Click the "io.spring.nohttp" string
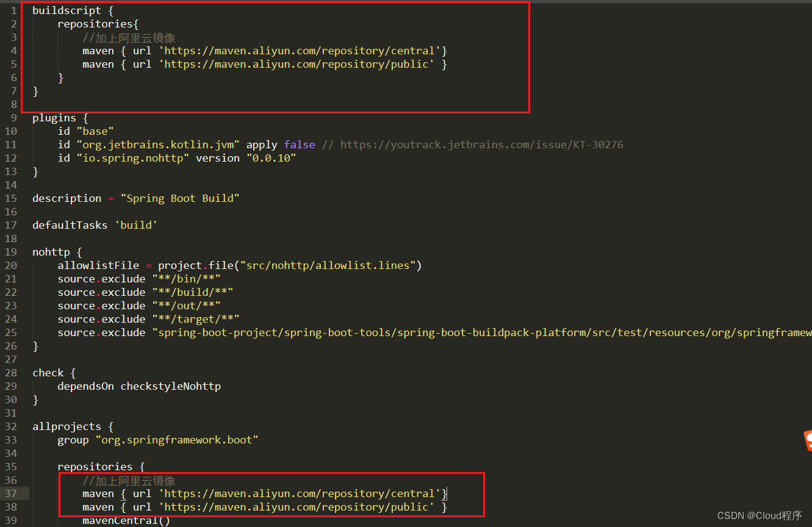Image resolution: width=812 pixels, height=527 pixels. 132,158
